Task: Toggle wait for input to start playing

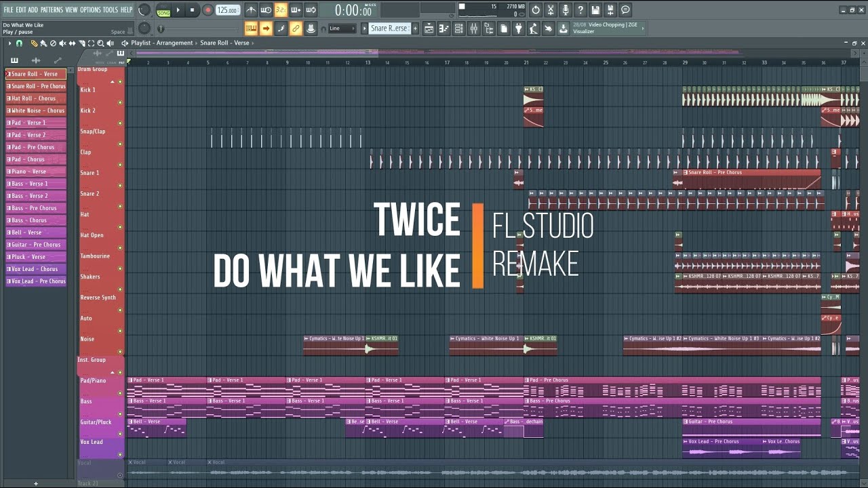Action: [x=267, y=10]
